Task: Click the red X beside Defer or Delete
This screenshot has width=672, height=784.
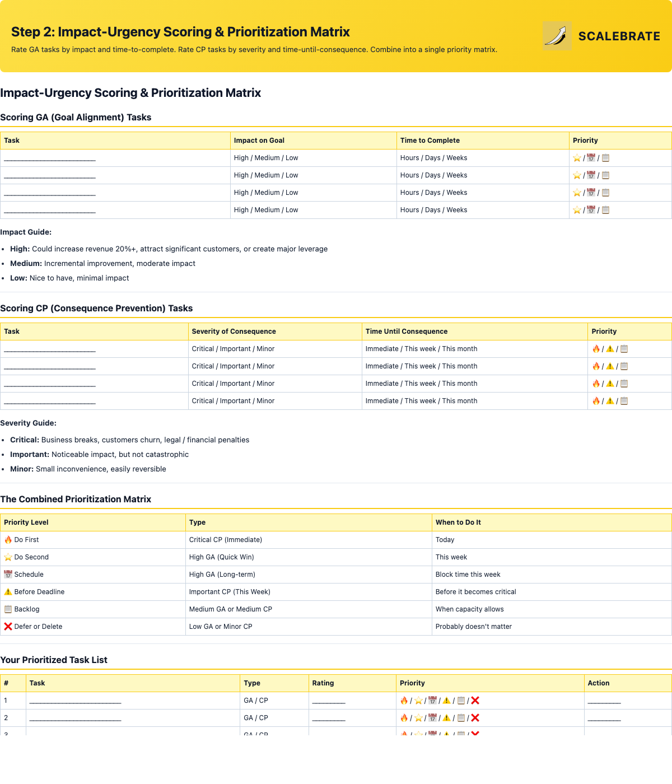Action: tap(8, 627)
